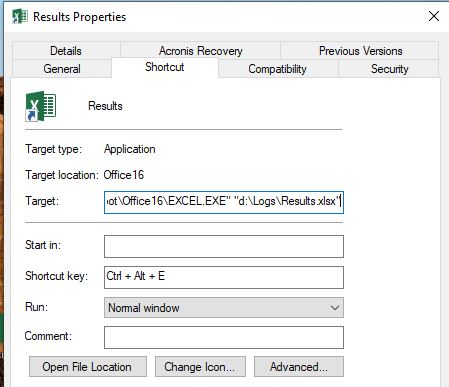Open the Acronis Recovery tab
The width and height of the screenshot is (449, 387).
(x=200, y=51)
